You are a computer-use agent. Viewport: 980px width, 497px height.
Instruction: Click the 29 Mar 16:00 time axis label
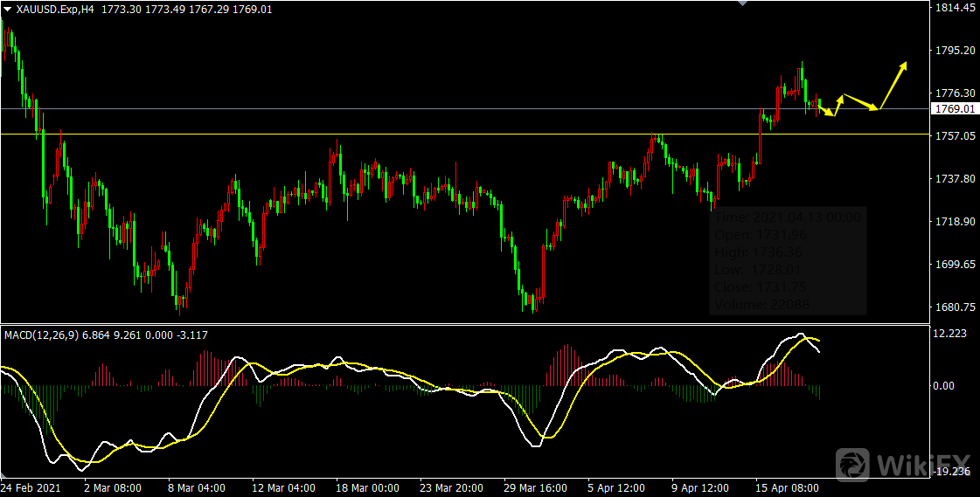click(534, 488)
